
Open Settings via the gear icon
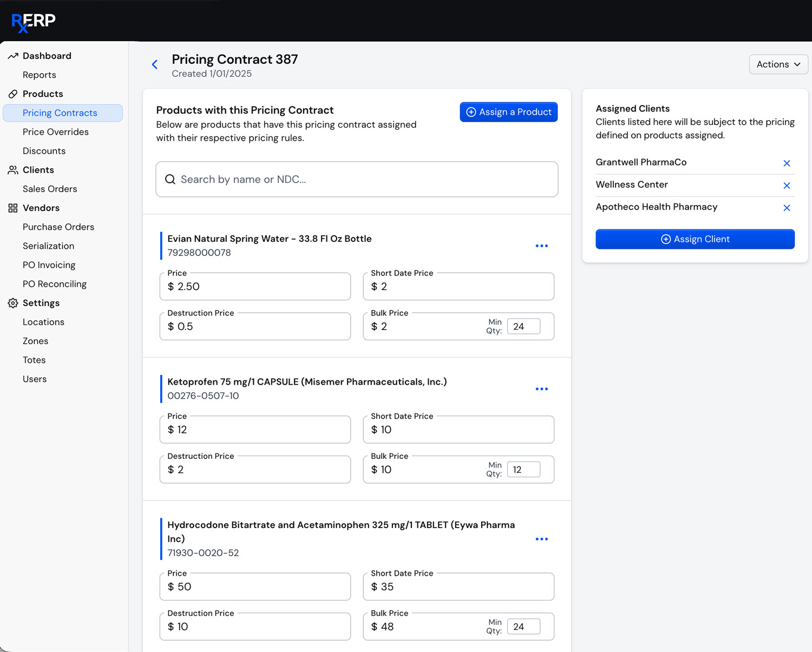[x=12, y=303]
